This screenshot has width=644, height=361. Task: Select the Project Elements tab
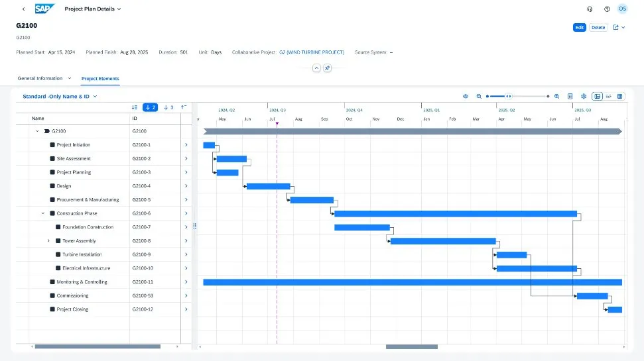coord(100,79)
